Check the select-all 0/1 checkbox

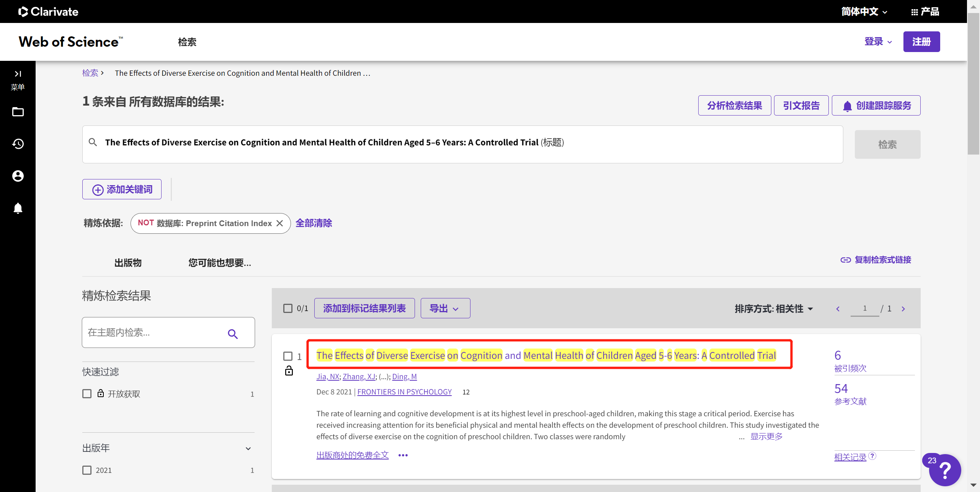click(288, 308)
